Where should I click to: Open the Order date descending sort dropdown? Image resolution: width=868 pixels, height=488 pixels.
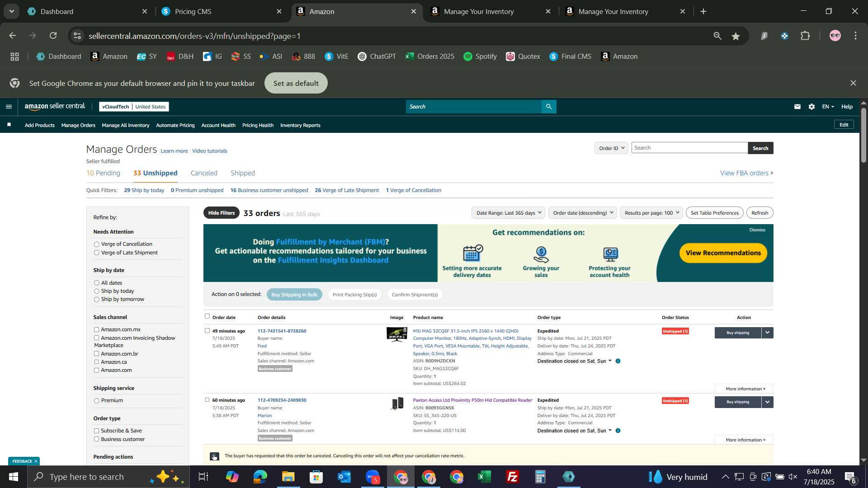[583, 213]
